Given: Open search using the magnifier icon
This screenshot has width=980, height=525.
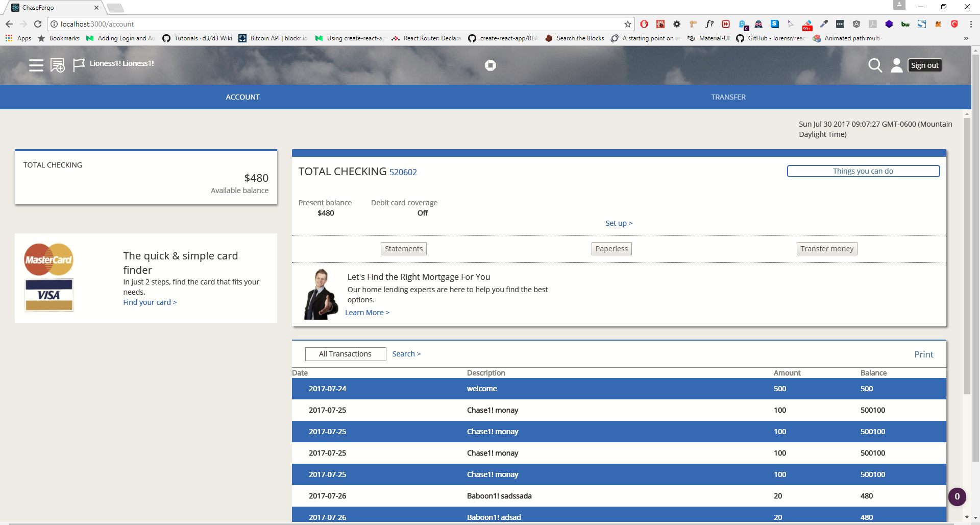Looking at the screenshot, I should pos(876,65).
